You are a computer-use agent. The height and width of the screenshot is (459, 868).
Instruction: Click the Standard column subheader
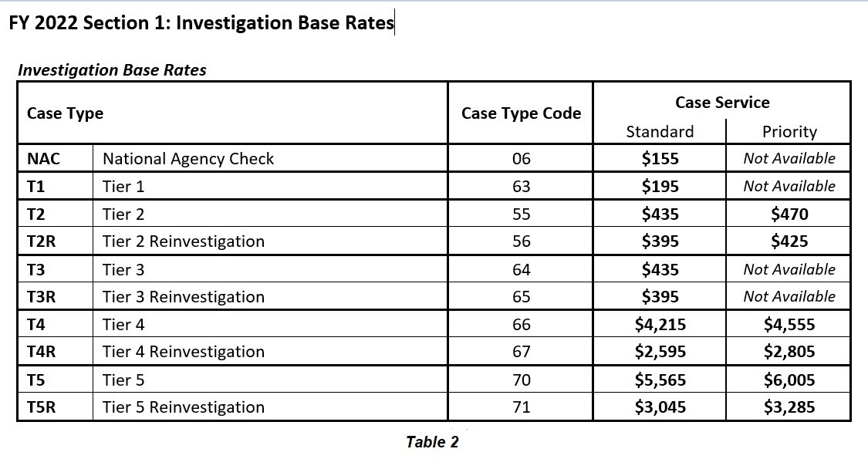[x=660, y=132]
